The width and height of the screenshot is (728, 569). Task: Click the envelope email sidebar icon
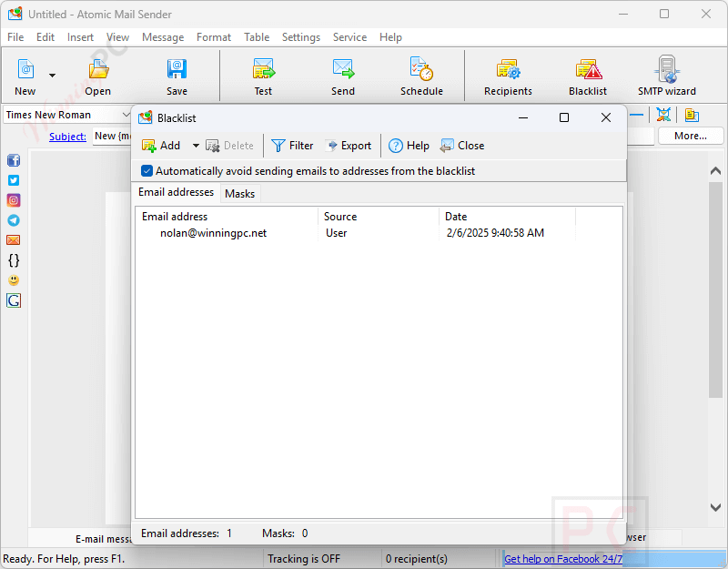[x=14, y=240]
